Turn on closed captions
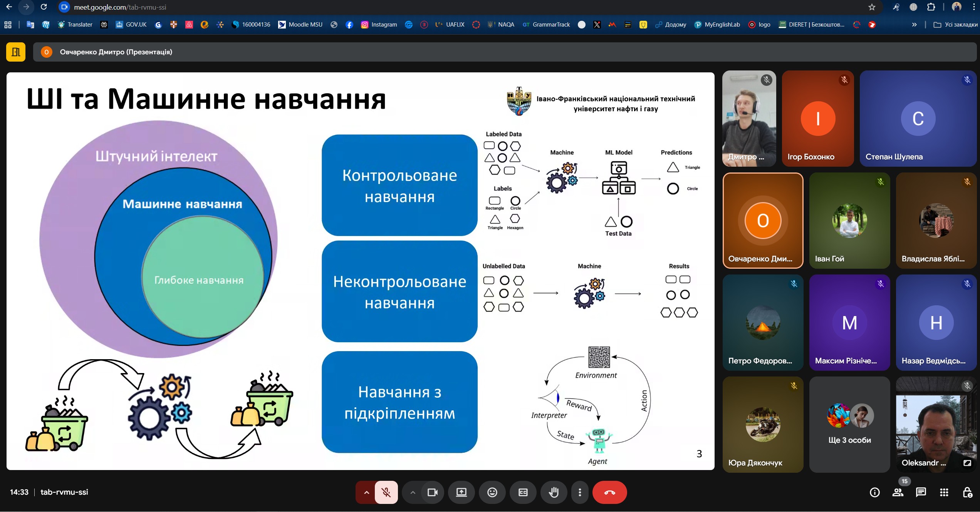Screen dimensions: 980x512 click(523, 492)
